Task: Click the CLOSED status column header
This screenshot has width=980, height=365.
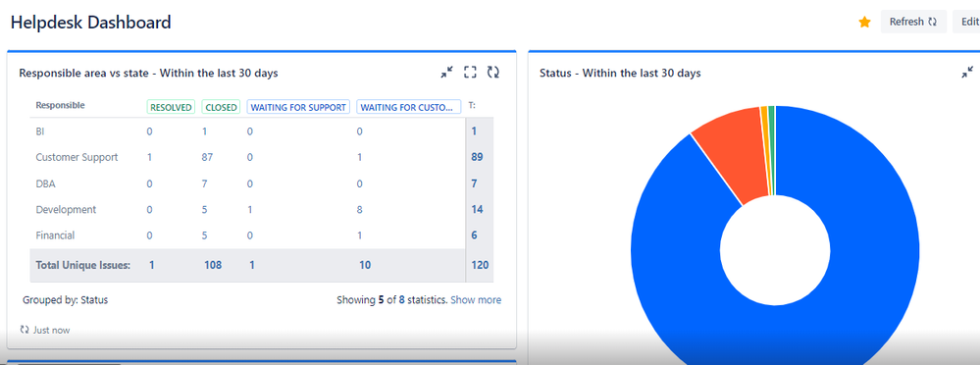Action: tap(222, 107)
